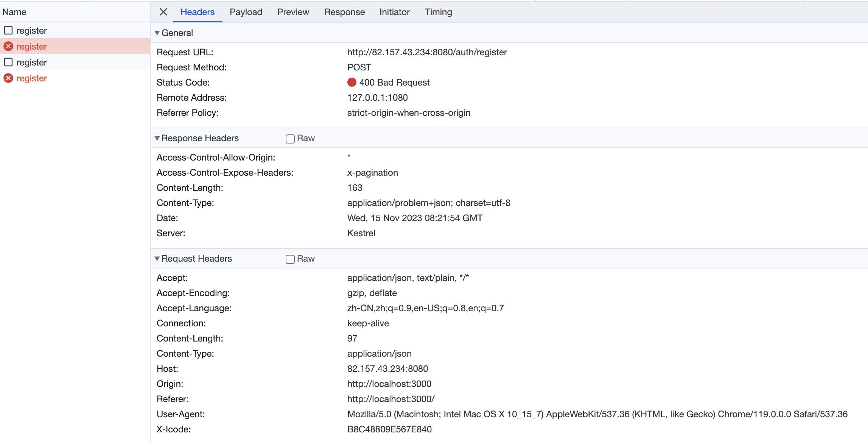Viewport: 868px width, 443px height.
Task: Click the application/problem+json content type value
Action: point(429,203)
